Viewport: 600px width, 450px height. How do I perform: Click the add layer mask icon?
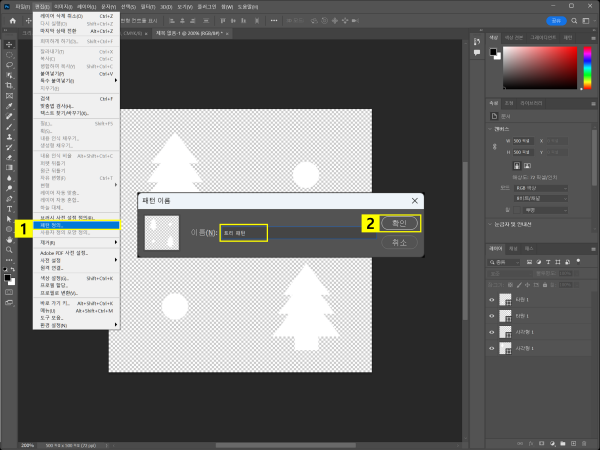541,443
